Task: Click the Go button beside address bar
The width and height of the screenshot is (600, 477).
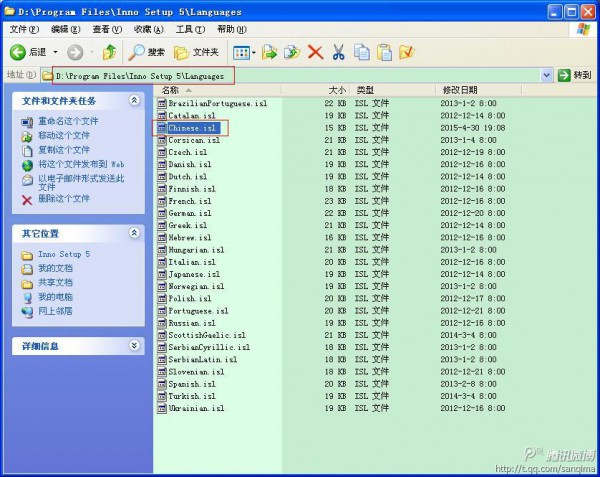Action: tap(575, 75)
